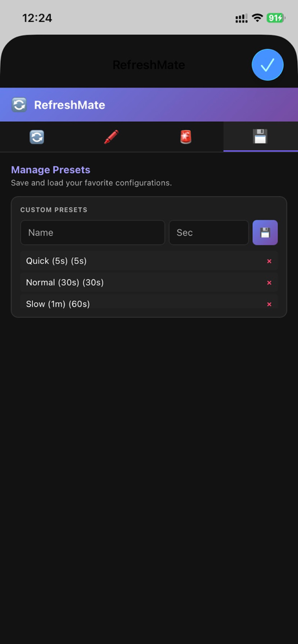Tap the 12:24 clock in the status bar

tap(37, 18)
